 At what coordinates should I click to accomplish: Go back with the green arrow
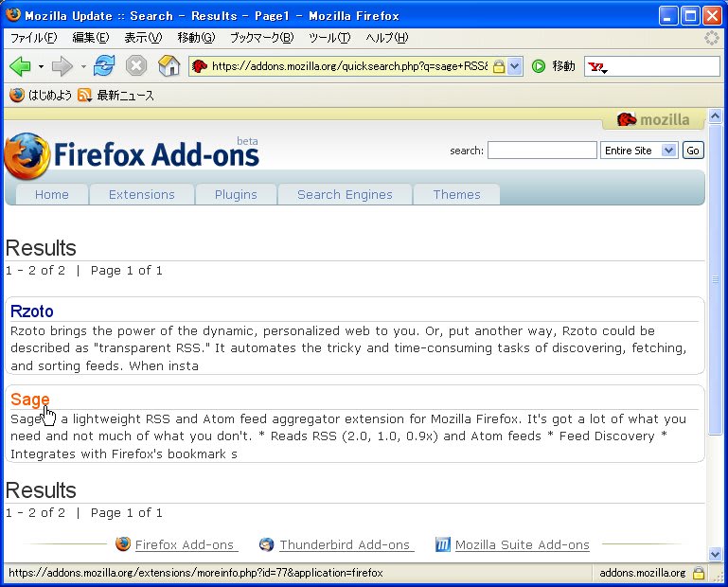(x=20, y=66)
